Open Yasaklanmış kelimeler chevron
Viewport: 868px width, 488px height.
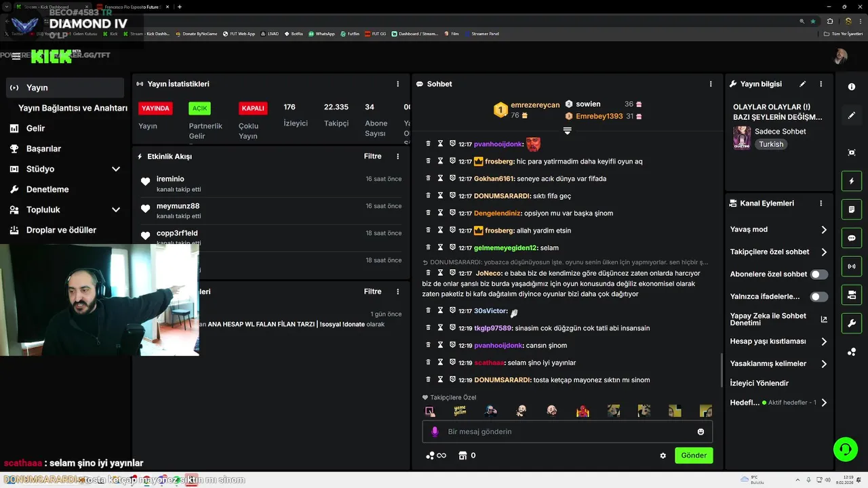[824, 364]
